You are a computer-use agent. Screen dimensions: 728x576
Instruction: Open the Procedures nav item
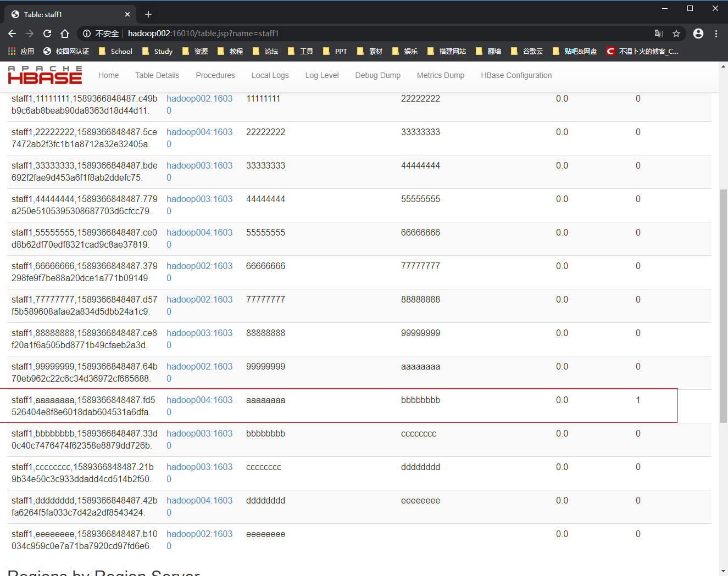(x=215, y=75)
